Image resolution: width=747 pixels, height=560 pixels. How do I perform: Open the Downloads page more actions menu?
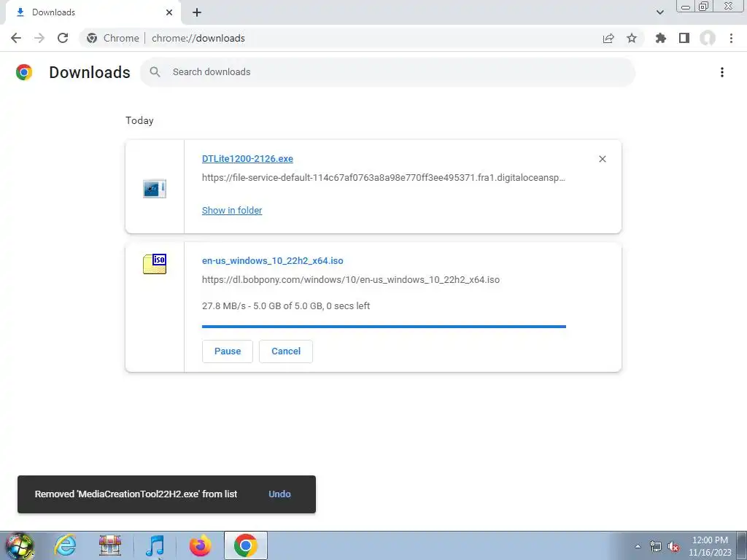coord(722,72)
